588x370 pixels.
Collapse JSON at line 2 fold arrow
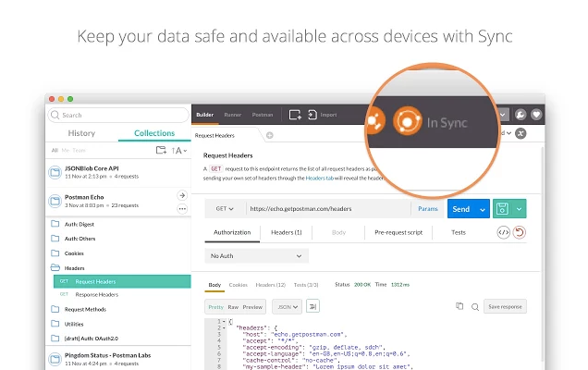pyautogui.click(x=224, y=328)
